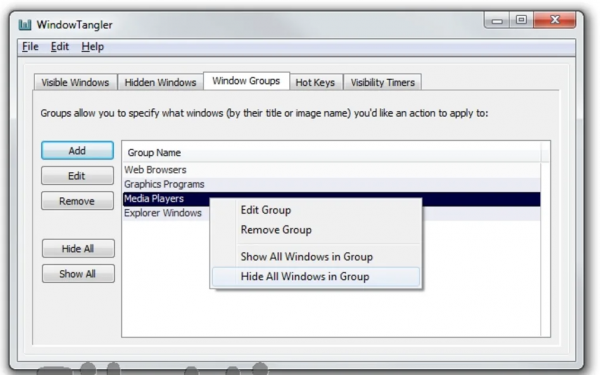The image size is (600, 375).
Task: Open the File menu
Action: [x=30, y=47]
